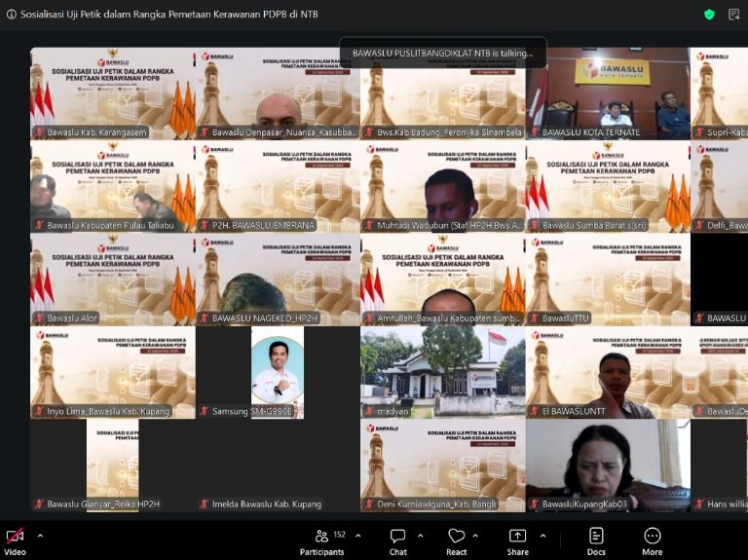
Task: Click muted mic icon on Inyo Lima_Bawaslu Kab. Kupang
Action: click(39, 411)
